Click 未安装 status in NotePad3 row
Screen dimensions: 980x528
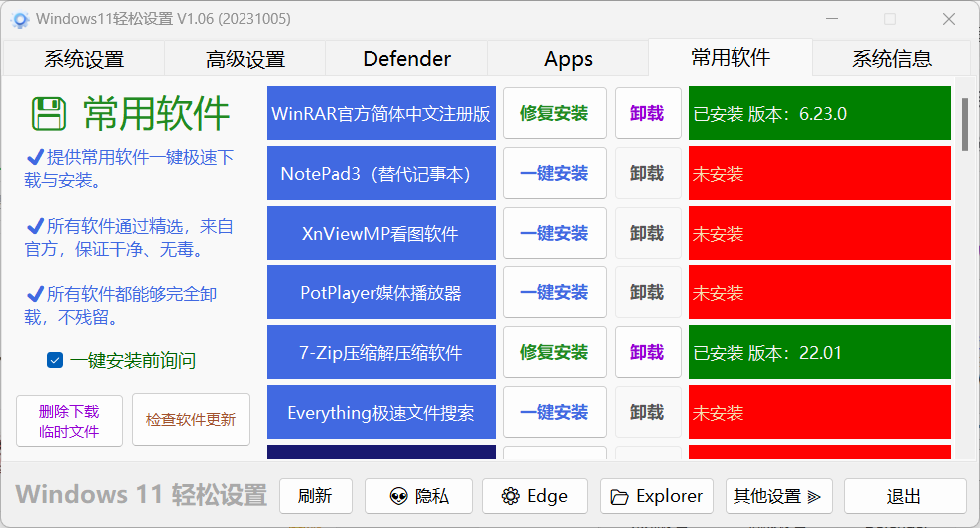click(819, 173)
